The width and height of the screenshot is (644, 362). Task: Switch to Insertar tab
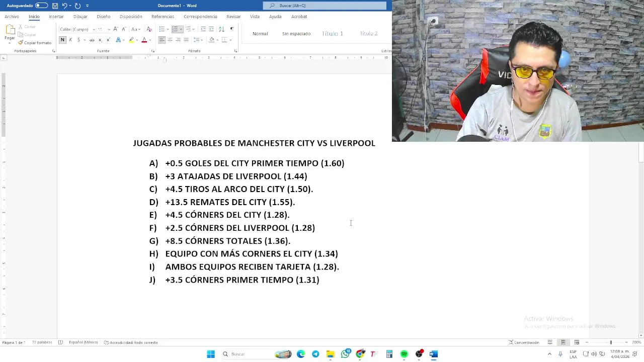click(x=56, y=17)
